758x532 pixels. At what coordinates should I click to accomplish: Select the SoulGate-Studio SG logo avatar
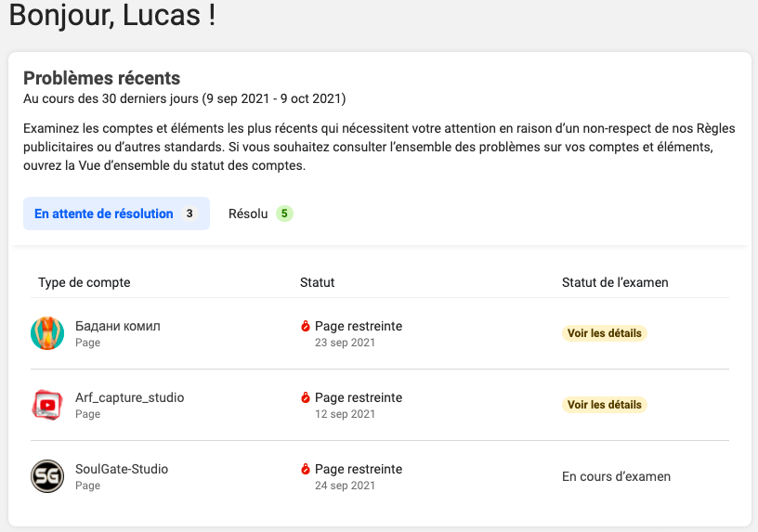(x=47, y=476)
